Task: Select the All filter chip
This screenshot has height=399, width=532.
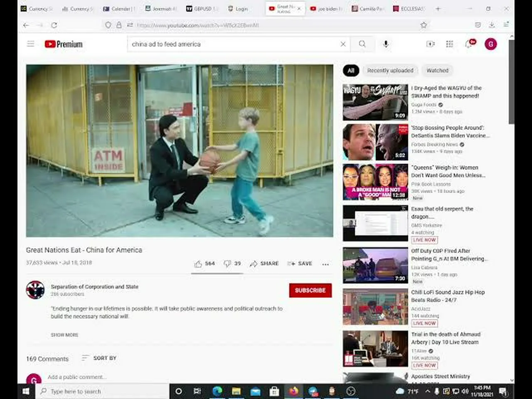Action: click(x=351, y=71)
